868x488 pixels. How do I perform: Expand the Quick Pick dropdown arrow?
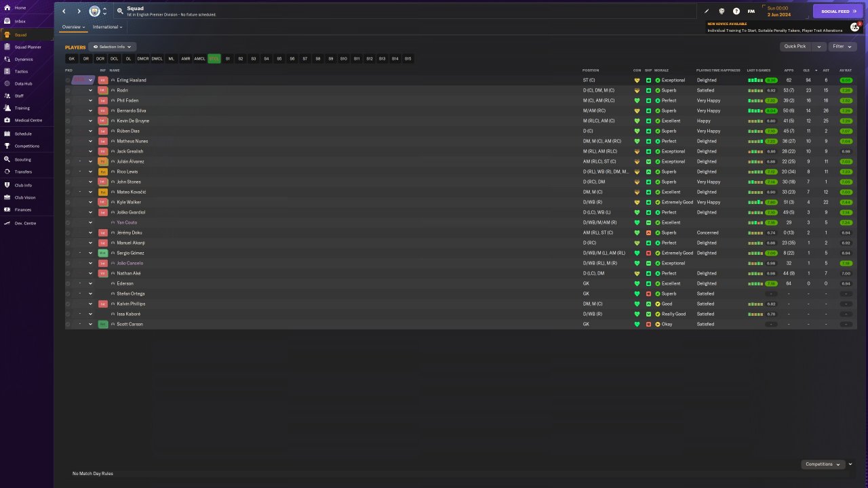click(x=818, y=47)
